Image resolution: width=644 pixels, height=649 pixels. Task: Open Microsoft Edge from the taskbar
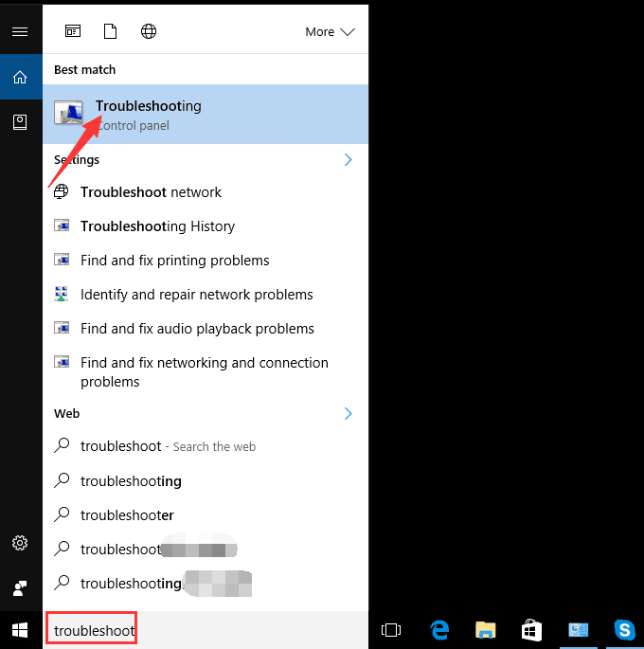[439, 629]
